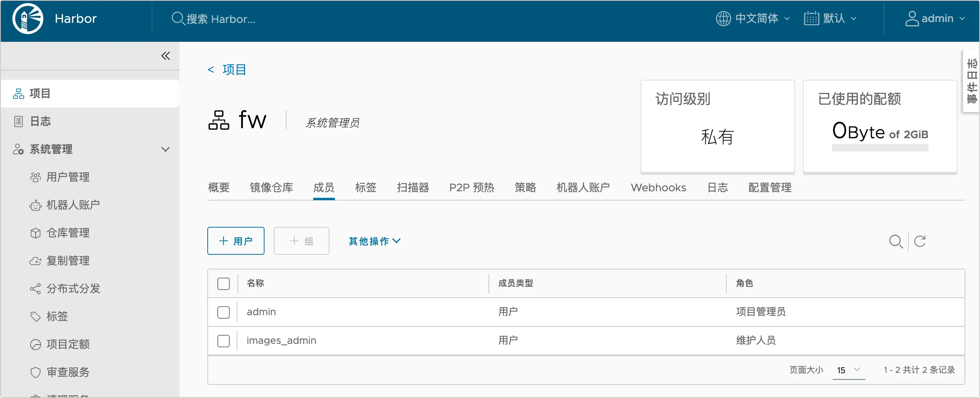Open the admin account dropdown
The image size is (980, 398).
pyautogui.click(x=935, y=19)
